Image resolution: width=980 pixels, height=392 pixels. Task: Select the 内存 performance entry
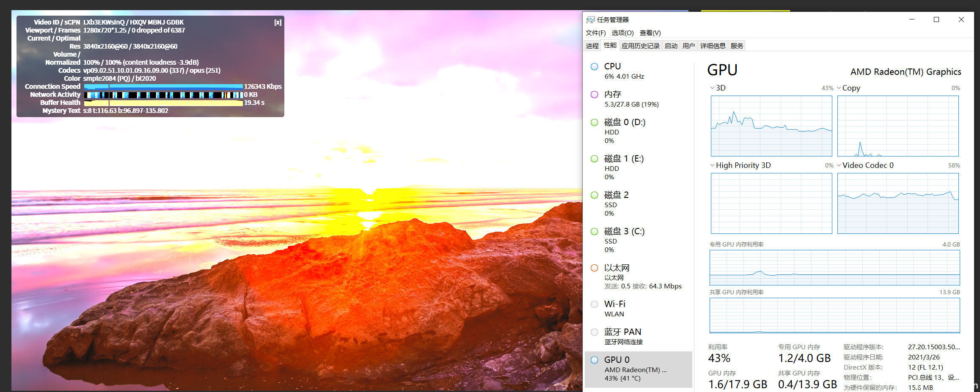[x=638, y=99]
